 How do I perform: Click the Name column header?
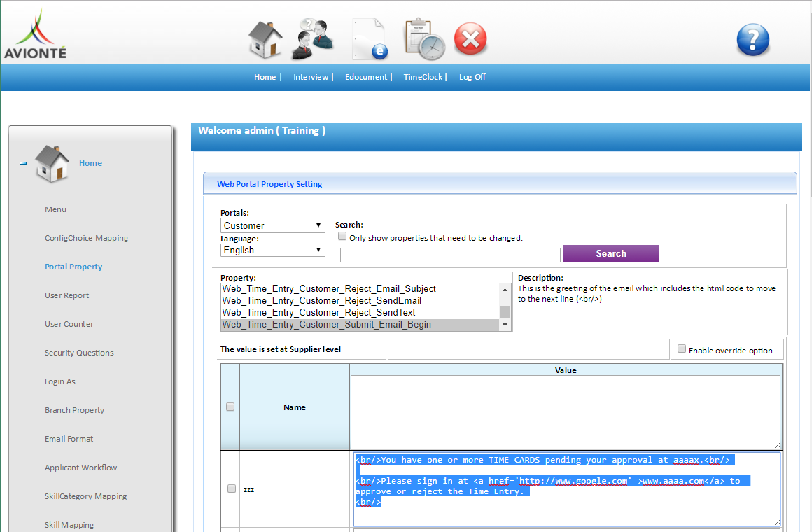click(x=294, y=407)
